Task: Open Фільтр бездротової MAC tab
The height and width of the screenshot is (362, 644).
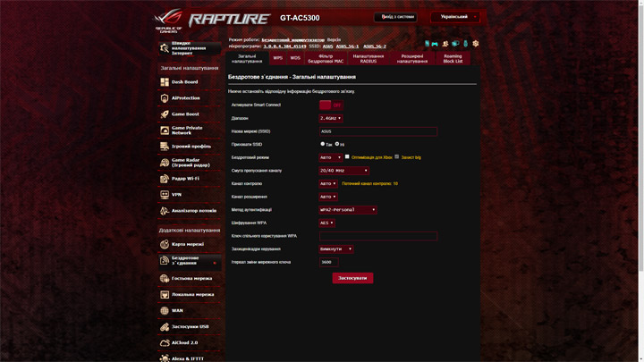Action: pos(326,58)
